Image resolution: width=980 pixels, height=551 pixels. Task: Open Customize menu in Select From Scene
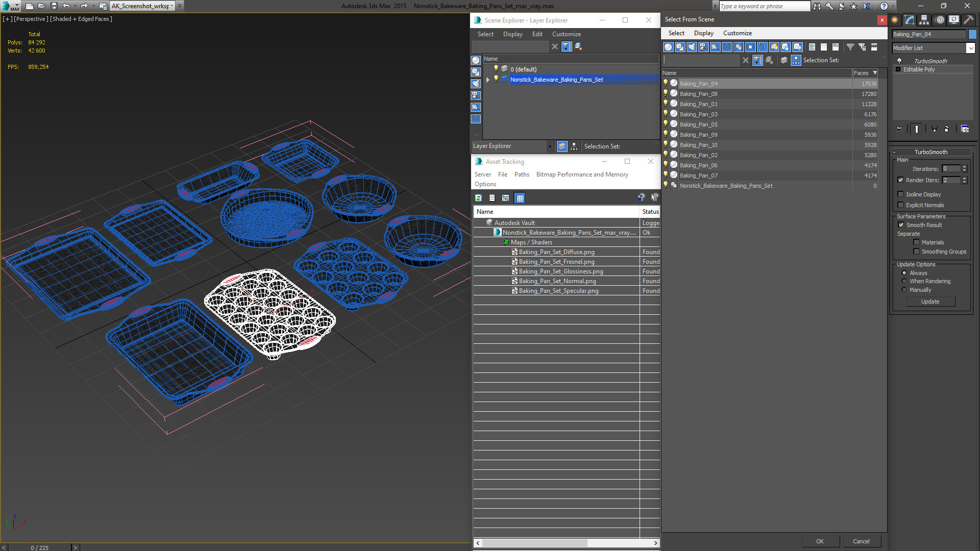click(x=737, y=33)
